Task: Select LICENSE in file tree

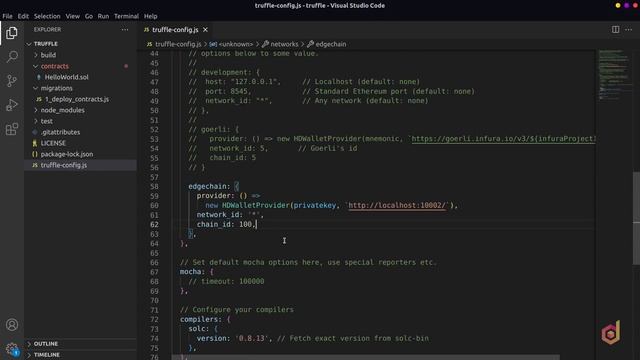Action: click(53, 143)
